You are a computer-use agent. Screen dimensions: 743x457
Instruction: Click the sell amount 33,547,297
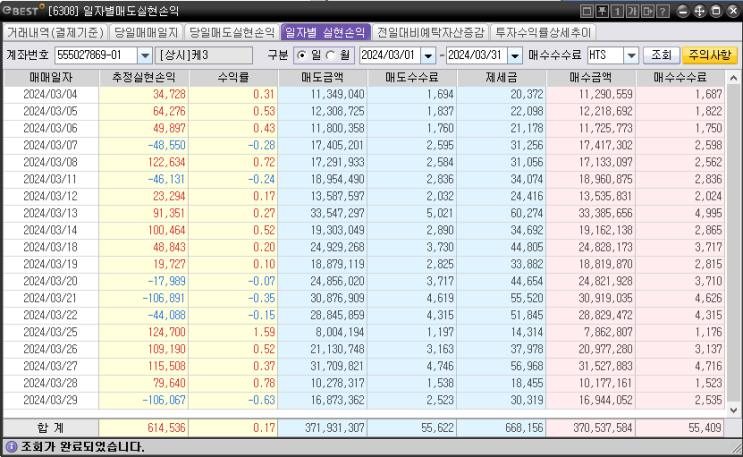[337, 213]
